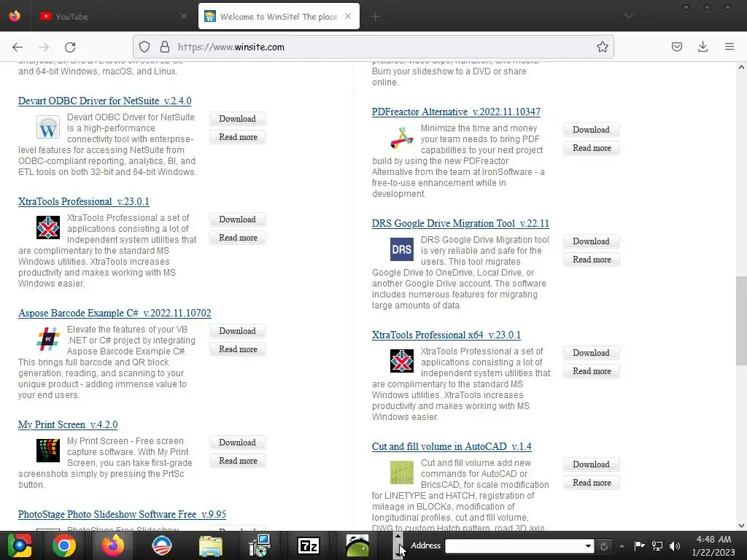The height and width of the screenshot is (560, 747).
Task: Download Devart ODBC Driver for NetSuite
Action: point(237,119)
